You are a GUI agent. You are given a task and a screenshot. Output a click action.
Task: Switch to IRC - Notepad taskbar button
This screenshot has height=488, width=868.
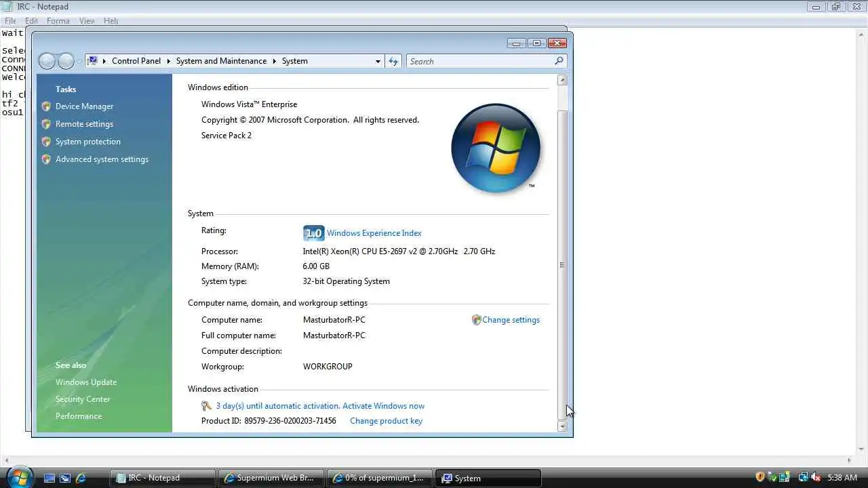163,478
